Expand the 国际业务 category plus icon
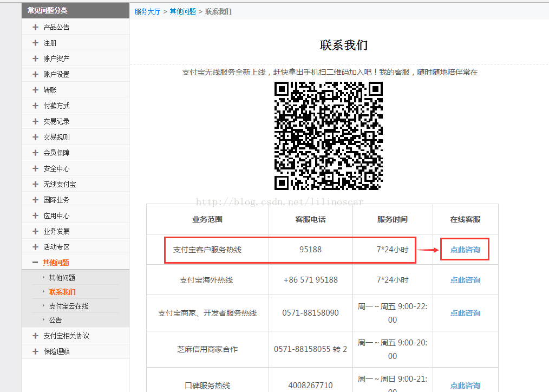 click(x=35, y=200)
